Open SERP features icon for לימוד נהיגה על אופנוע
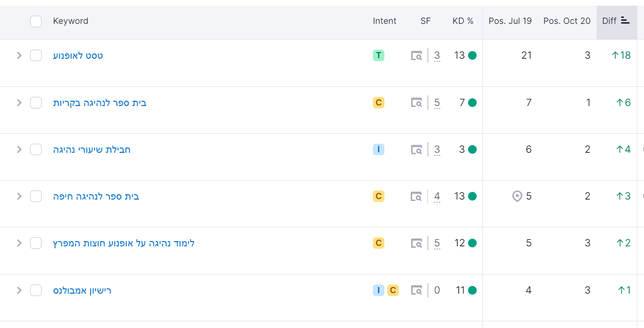Screen dimensions: 644x328 coord(416,243)
